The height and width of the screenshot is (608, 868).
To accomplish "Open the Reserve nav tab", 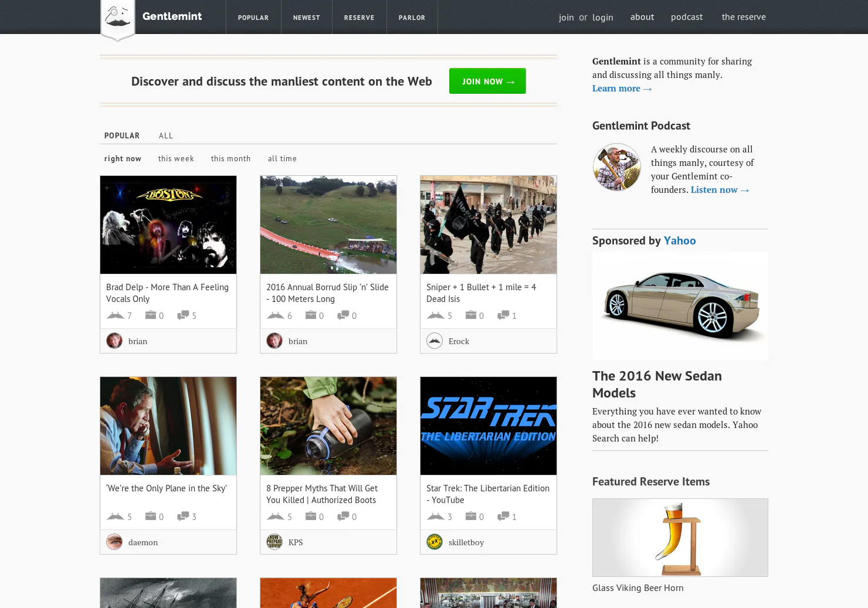I will pos(360,18).
